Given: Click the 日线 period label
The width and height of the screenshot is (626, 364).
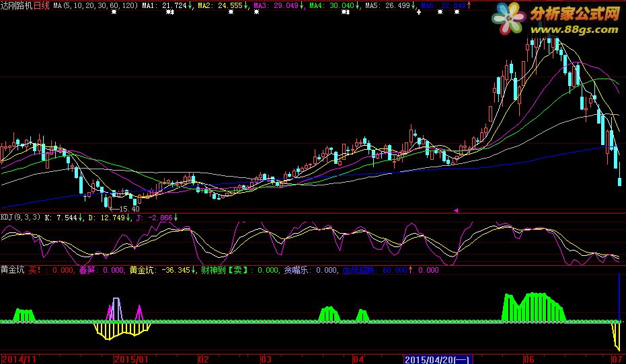Looking at the screenshot, I should coord(42,5).
